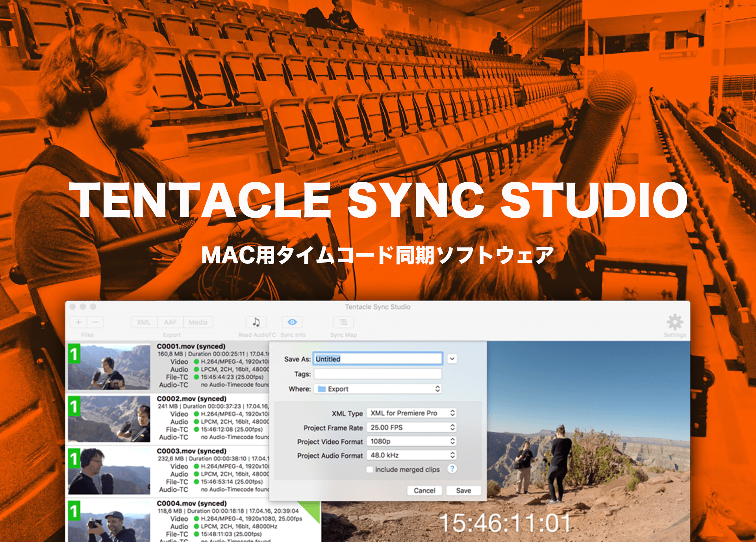Click the C0003.mov (synced) title

tap(191, 451)
